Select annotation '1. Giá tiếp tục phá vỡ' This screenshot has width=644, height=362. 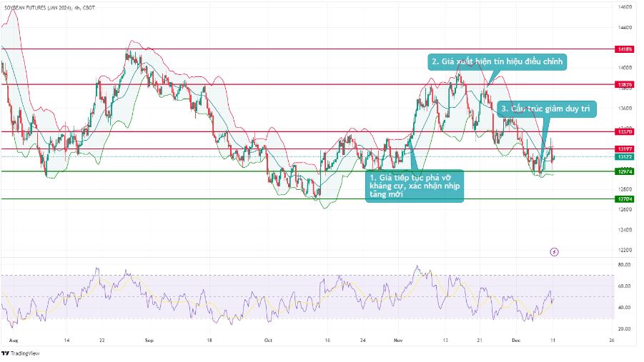pyautogui.click(x=415, y=186)
